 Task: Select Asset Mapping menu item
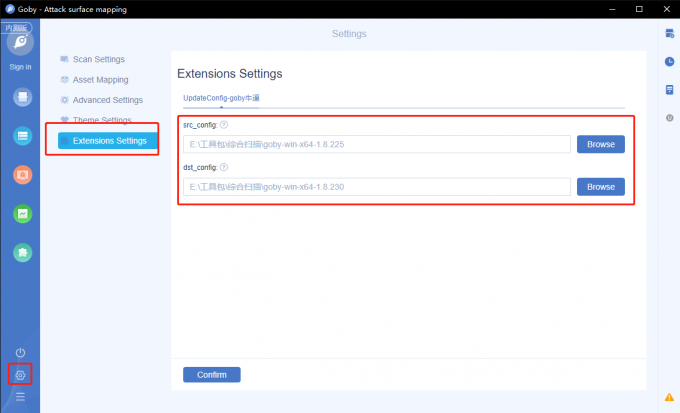point(94,80)
